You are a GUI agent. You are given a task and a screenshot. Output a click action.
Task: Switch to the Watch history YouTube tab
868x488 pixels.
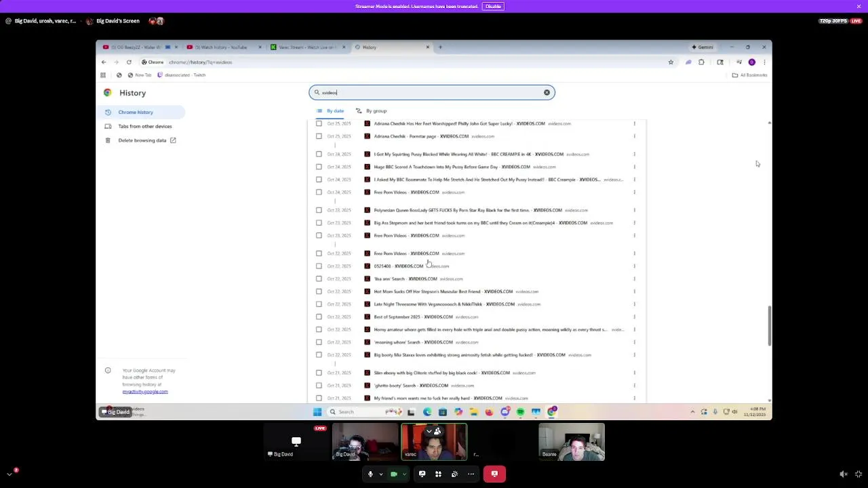(224, 47)
